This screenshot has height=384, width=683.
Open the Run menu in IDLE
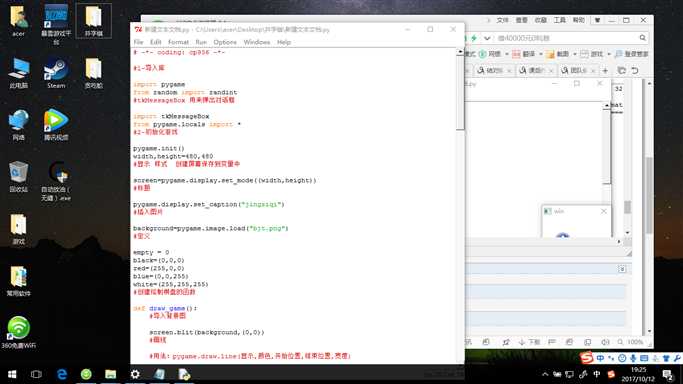[201, 42]
